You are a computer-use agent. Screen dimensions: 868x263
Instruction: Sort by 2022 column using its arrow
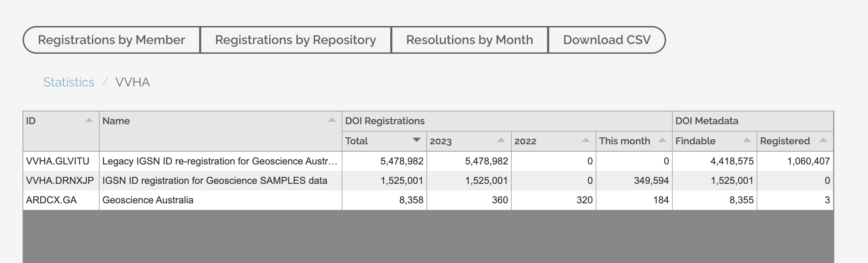click(x=586, y=141)
